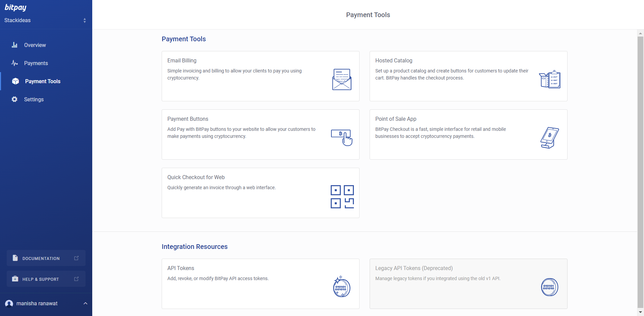Click the external link icon beside Help & Support
Screen dimensions: 644x316
point(76,279)
